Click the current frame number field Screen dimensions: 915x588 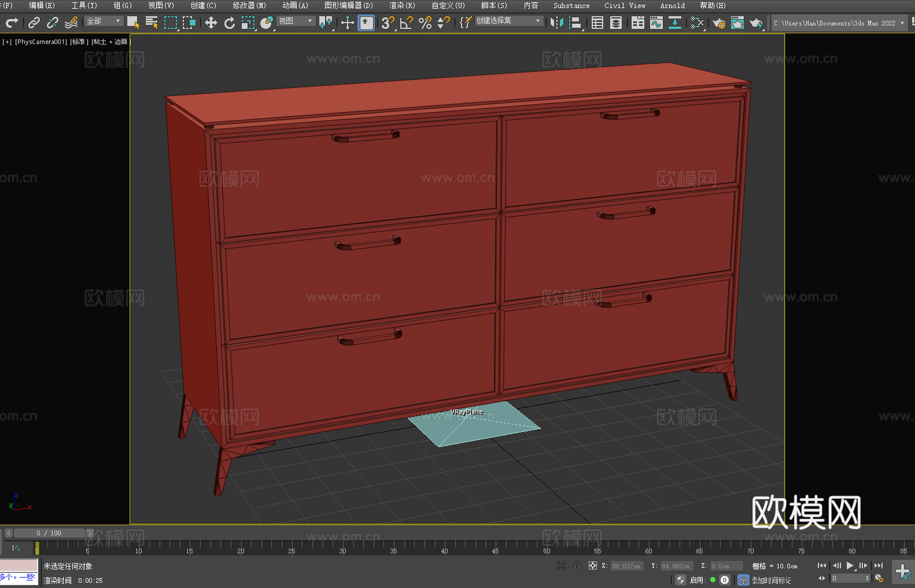(x=850, y=578)
